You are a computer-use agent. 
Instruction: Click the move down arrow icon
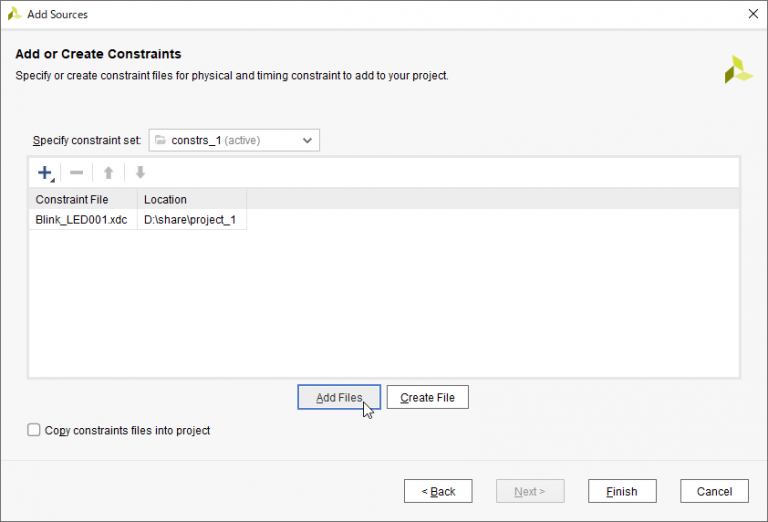(140, 173)
